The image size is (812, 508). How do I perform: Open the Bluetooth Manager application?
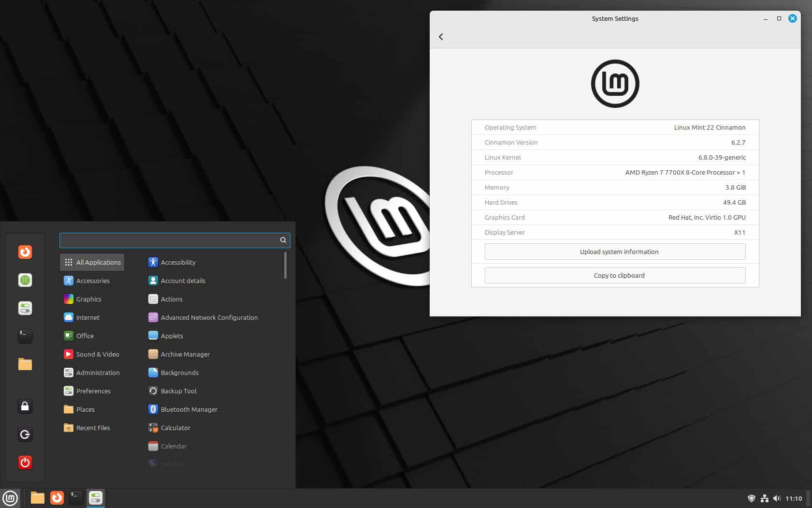(188, 409)
